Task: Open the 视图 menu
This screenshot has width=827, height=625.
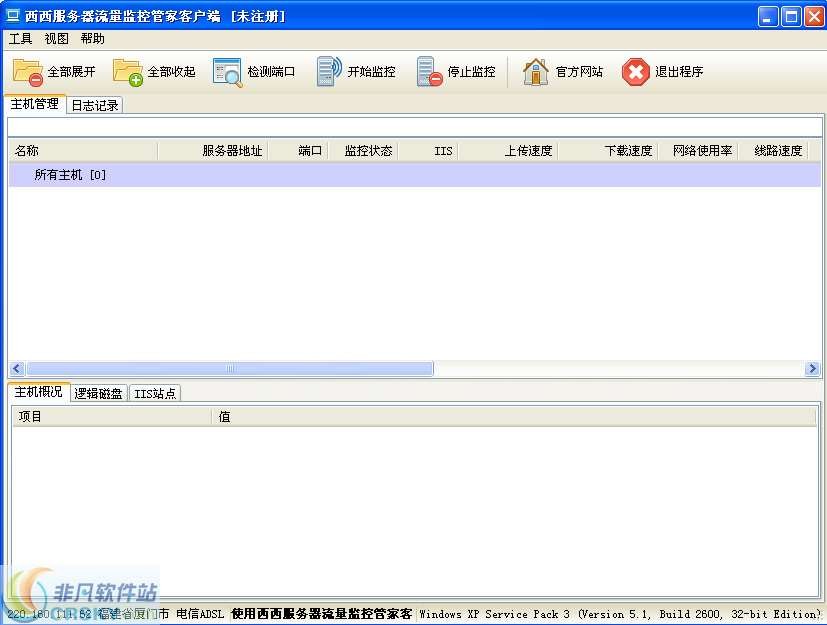Action: (57, 39)
